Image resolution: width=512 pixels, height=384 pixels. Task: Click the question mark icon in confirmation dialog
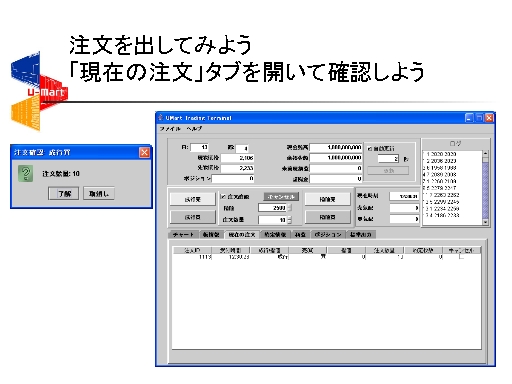pos(26,173)
